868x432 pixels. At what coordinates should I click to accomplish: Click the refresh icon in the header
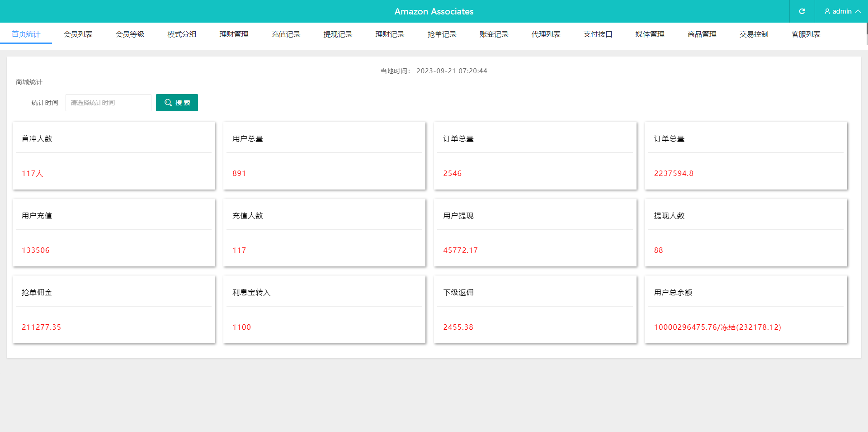[802, 11]
